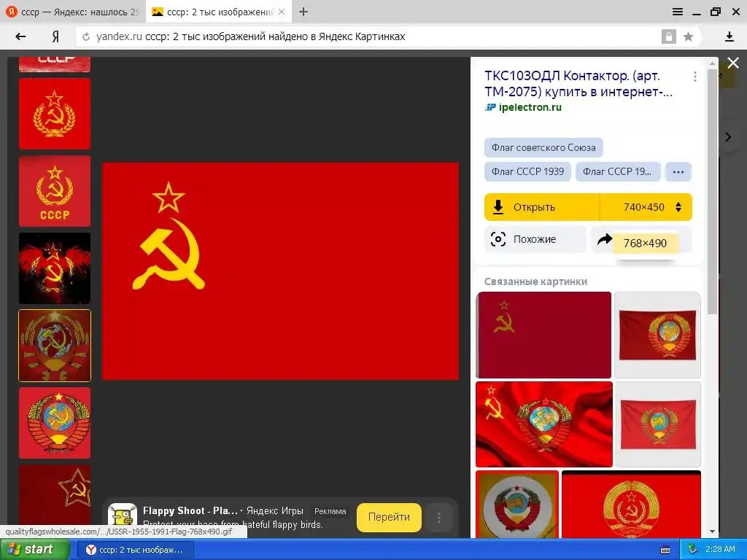This screenshot has height=560, width=747.
Task: Go back with the browser back arrow
Action: (20, 36)
